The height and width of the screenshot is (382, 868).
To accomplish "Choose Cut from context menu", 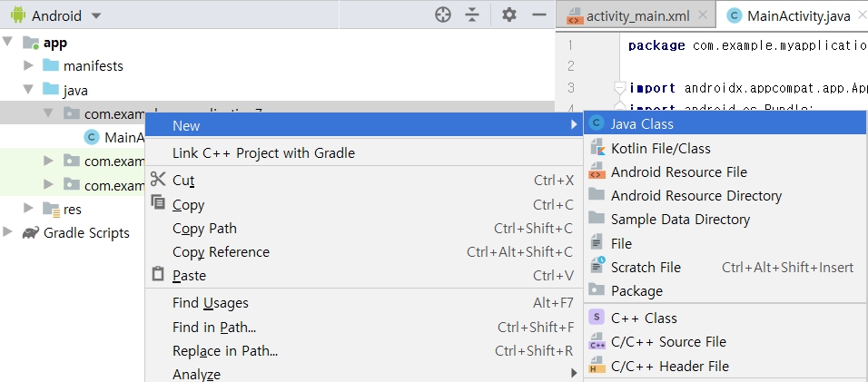I will (x=364, y=181).
